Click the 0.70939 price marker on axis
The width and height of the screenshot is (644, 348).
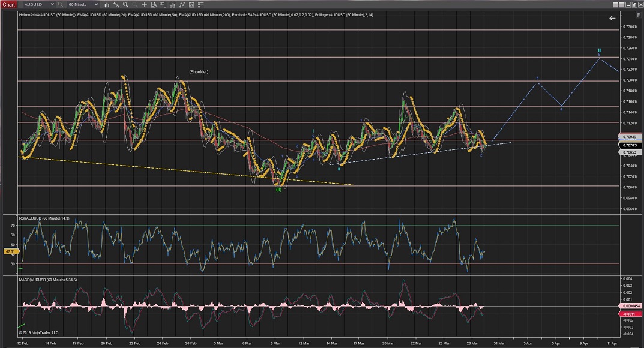click(629, 137)
